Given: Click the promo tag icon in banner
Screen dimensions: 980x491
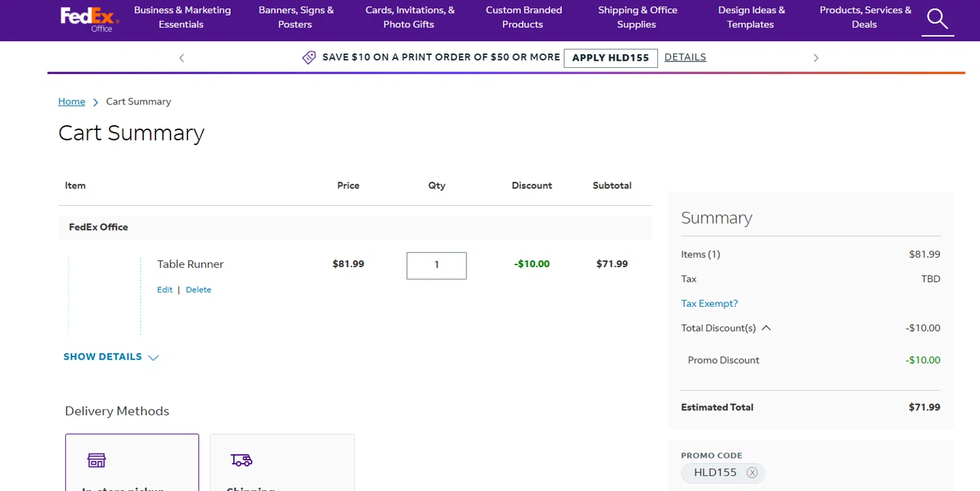Looking at the screenshot, I should coord(309,57).
